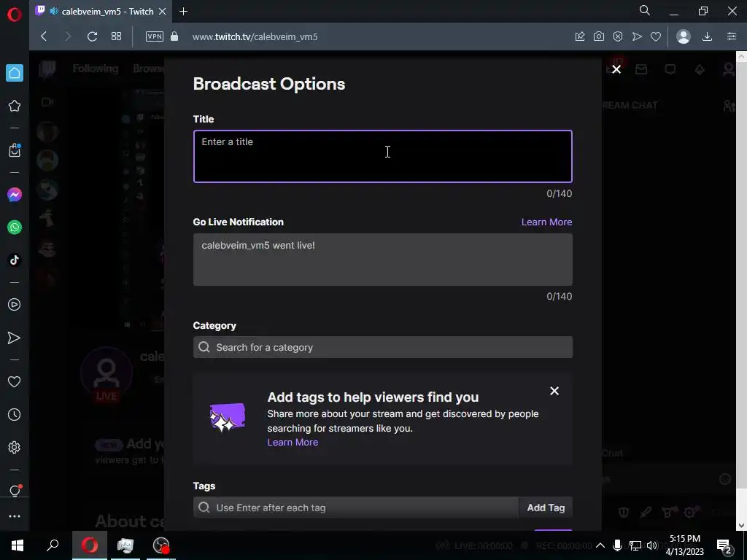The image size is (747, 560).
Task: Open the OBS icon on taskbar
Action: pyautogui.click(x=161, y=545)
